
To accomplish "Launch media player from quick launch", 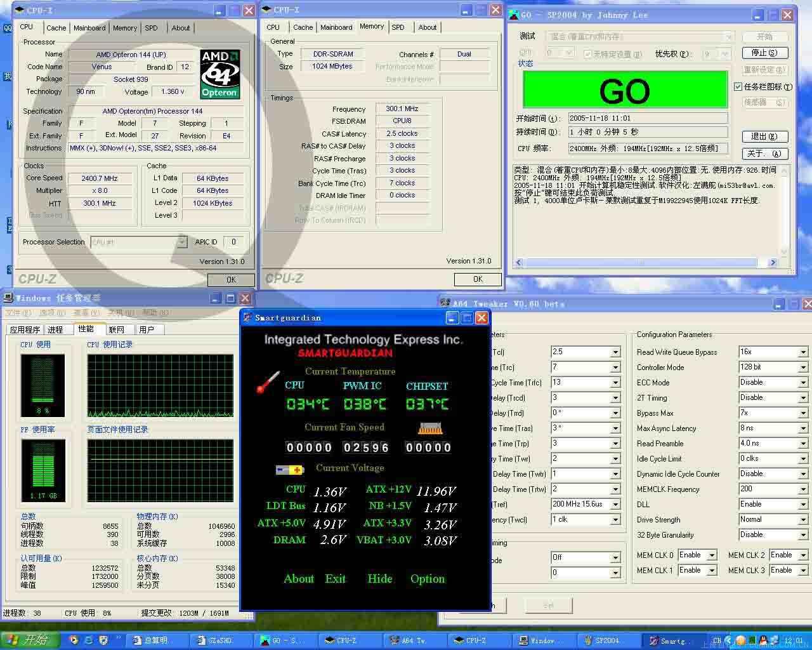I will [74, 640].
